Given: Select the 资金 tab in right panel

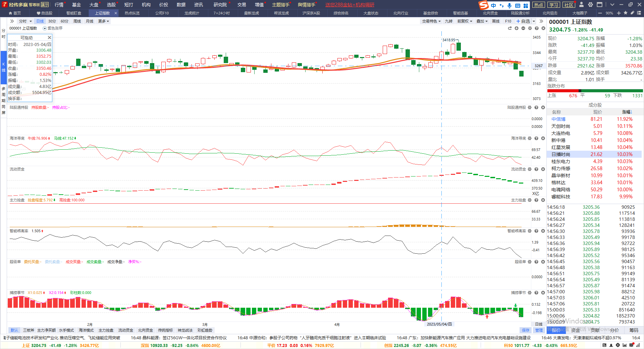Looking at the screenshot, I should tap(576, 330).
